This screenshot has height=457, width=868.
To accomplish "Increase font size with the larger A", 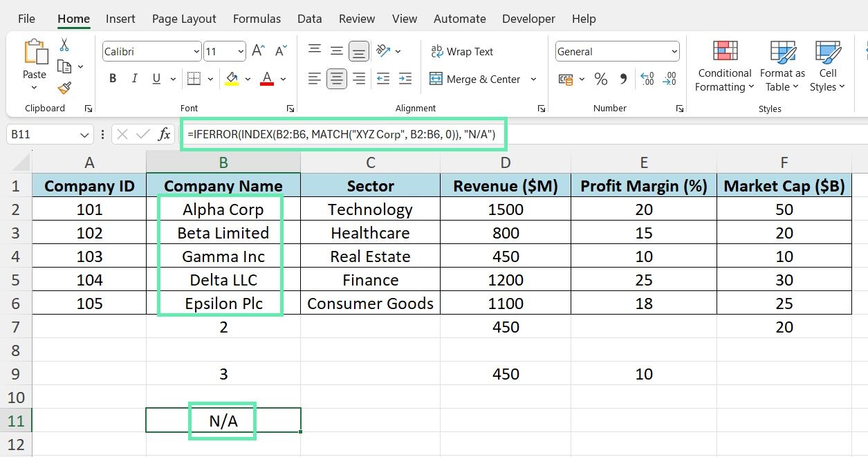I will (x=259, y=50).
